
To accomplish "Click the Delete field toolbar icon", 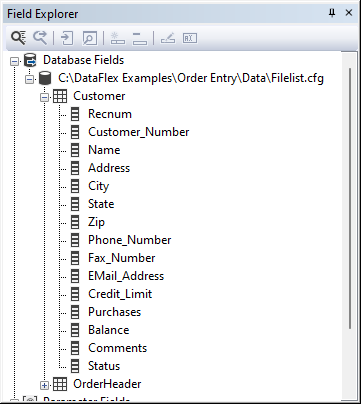I will click(x=139, y=38).
